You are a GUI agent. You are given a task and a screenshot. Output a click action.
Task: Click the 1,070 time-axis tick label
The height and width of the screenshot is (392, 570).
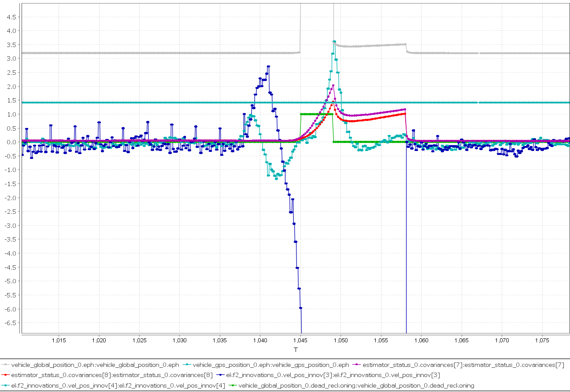(502, 340)
